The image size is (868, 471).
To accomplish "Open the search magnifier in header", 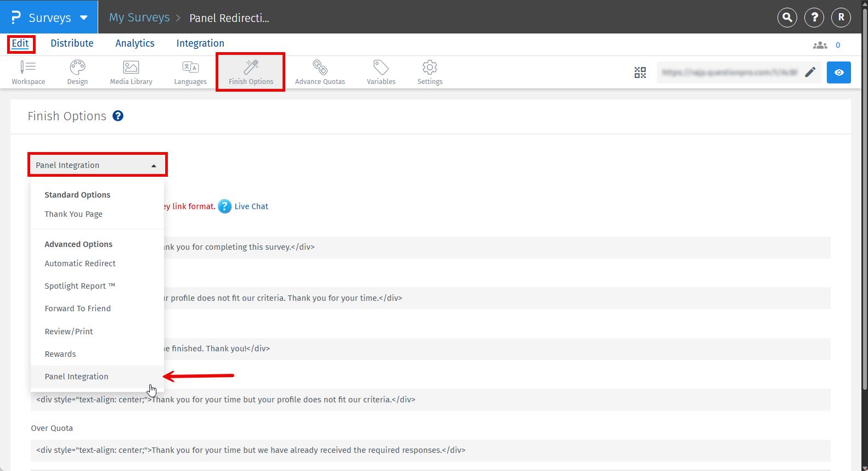I will tap(787, 18).
